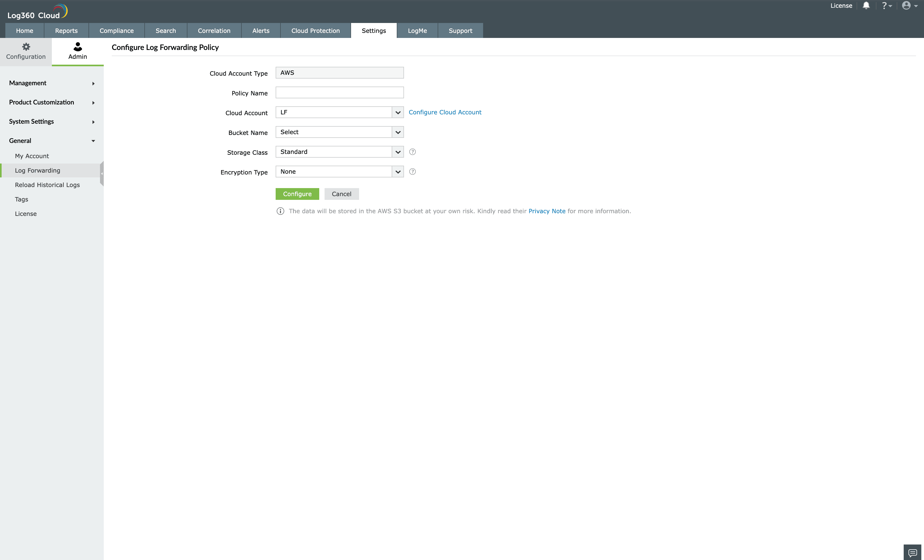924x560 pixels.
Task: Click Storage Class help icon
Action: pos(412,152)
